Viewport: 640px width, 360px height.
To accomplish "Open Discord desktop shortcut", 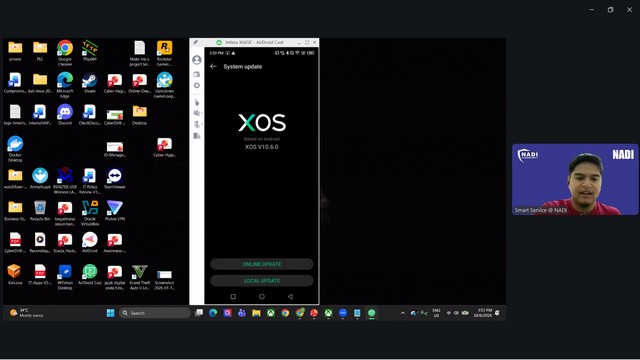I will [65, 115].
